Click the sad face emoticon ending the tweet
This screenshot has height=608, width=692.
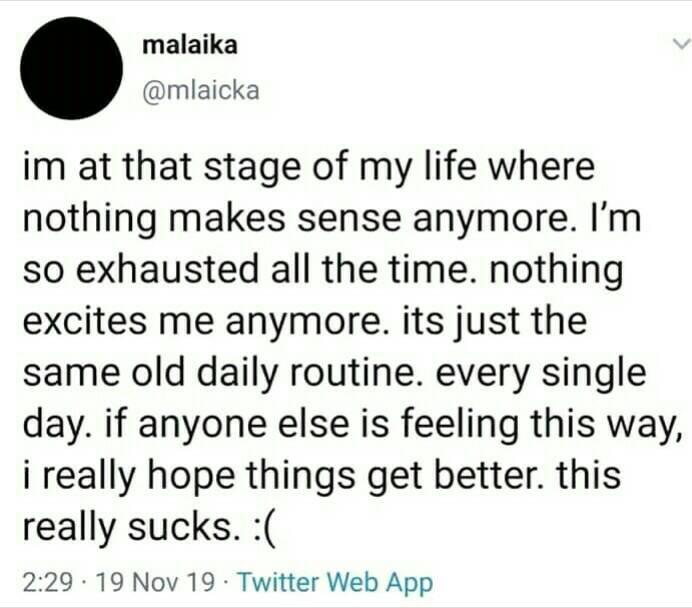point(266,527)
